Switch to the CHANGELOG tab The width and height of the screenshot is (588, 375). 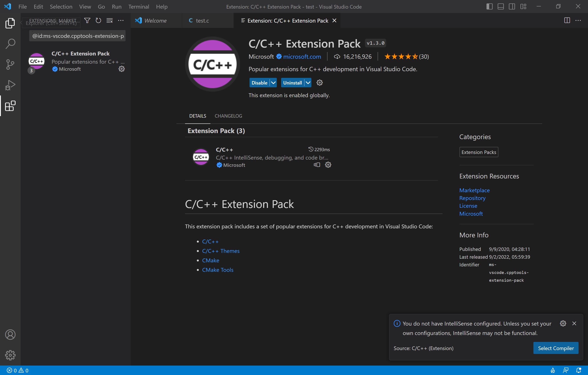point(228,116)
